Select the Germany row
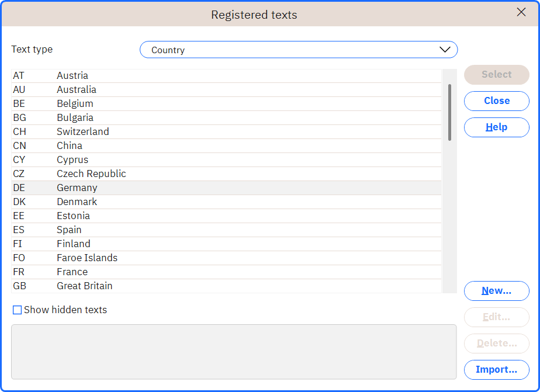This screenshot has height=392, width=540. 227,188
